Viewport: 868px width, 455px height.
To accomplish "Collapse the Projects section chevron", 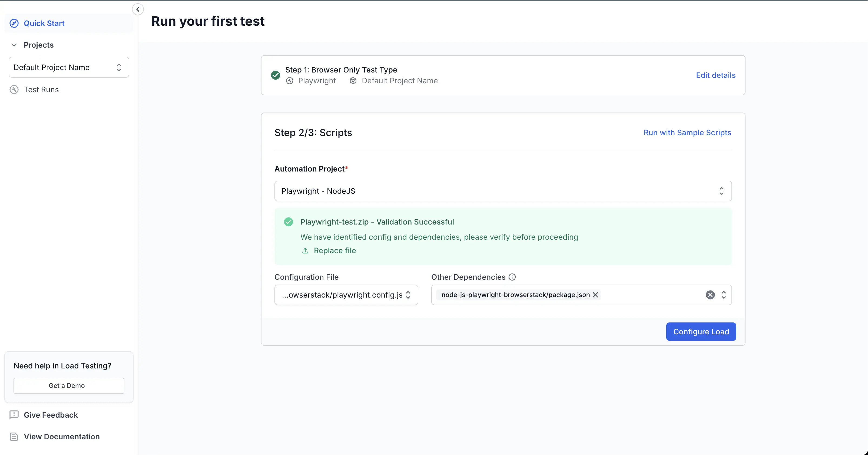I will (14, 44).
